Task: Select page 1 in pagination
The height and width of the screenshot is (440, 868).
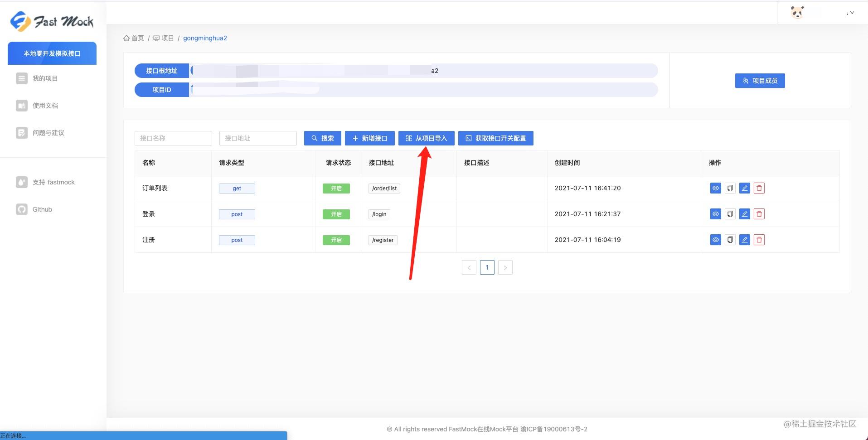Action: (487, 267)
